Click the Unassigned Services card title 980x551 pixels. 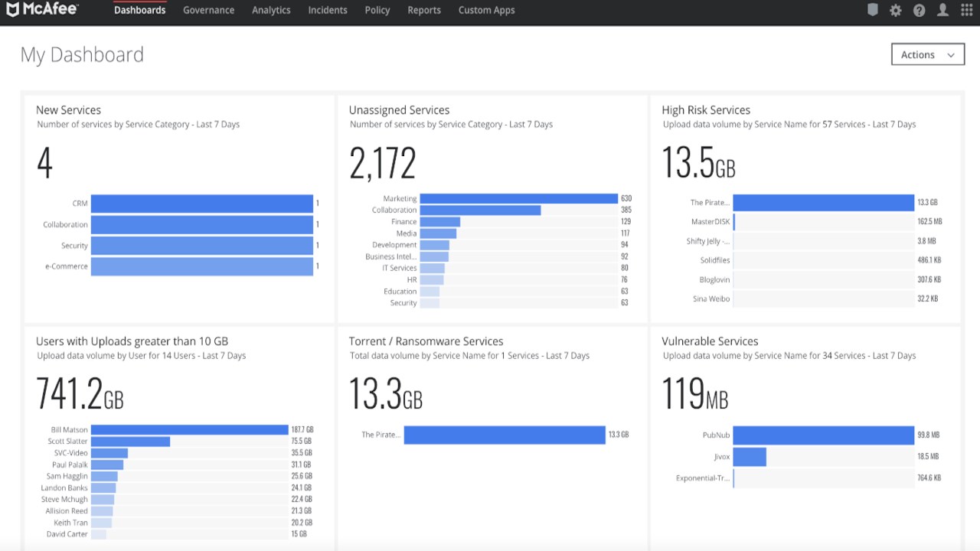click(399, 110)
